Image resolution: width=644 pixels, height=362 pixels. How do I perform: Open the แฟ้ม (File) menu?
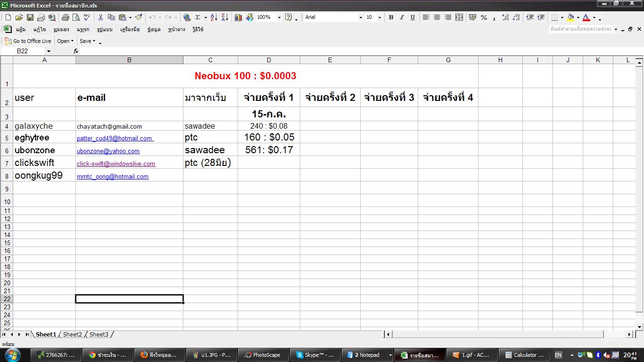[x=21, y=29]
